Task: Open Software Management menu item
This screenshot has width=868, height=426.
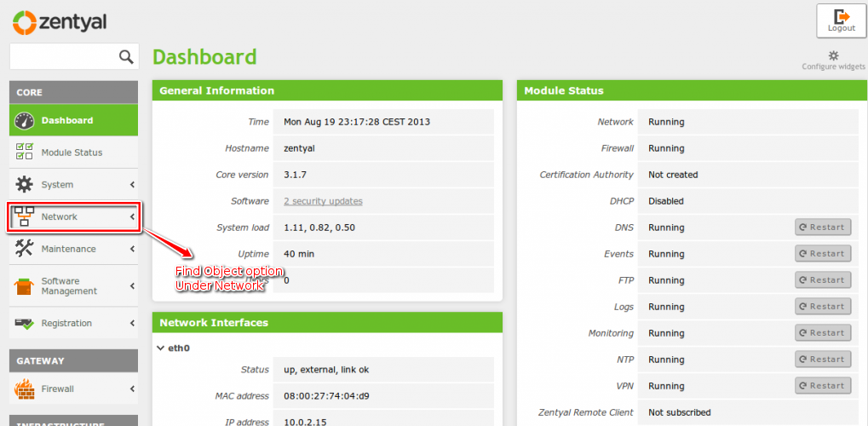Action: 73,286
